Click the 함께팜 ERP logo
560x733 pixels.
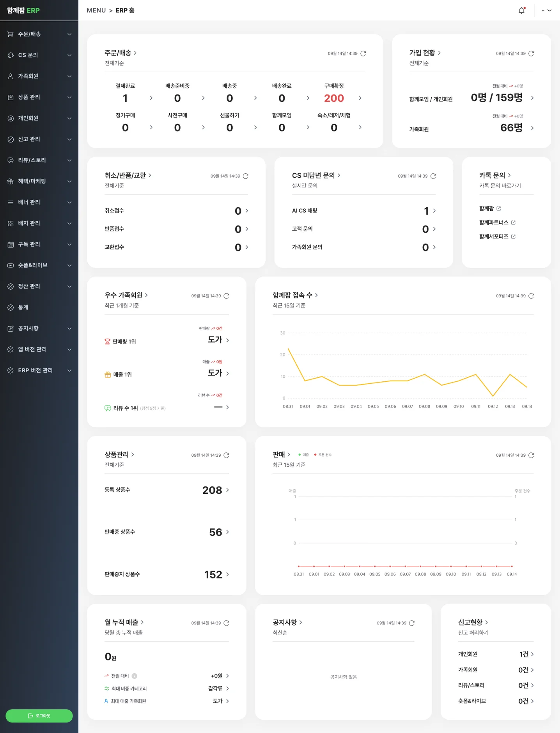pos(23,11)
